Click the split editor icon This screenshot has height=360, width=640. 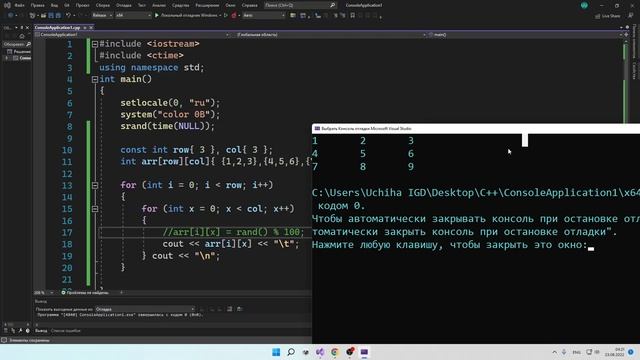(x=627, y=35)
